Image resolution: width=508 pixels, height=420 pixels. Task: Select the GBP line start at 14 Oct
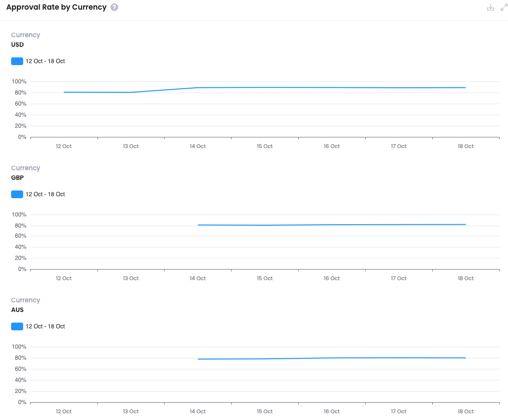coord(198,225)
